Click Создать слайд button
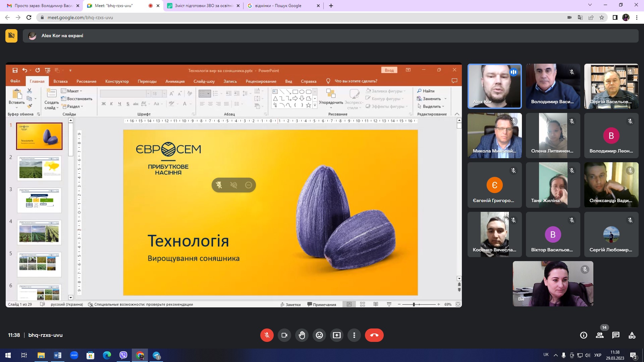 (51, 99)
